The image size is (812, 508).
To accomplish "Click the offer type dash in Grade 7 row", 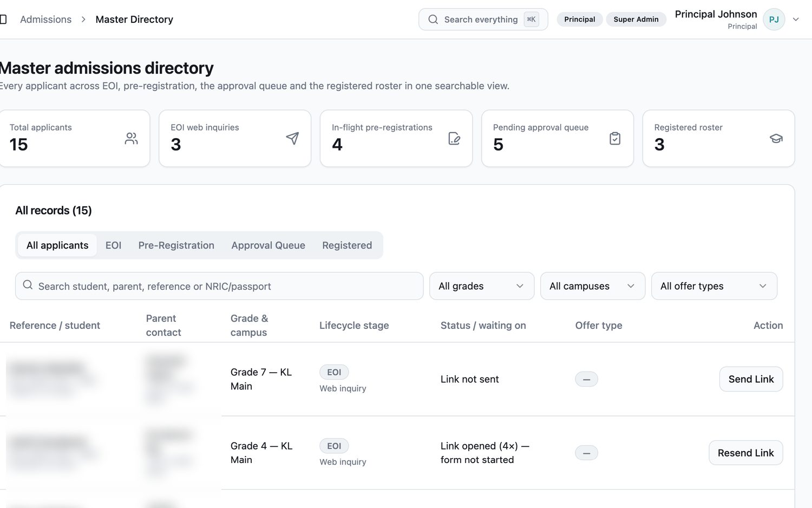I will pyautogui.click(x=586, y=379).
